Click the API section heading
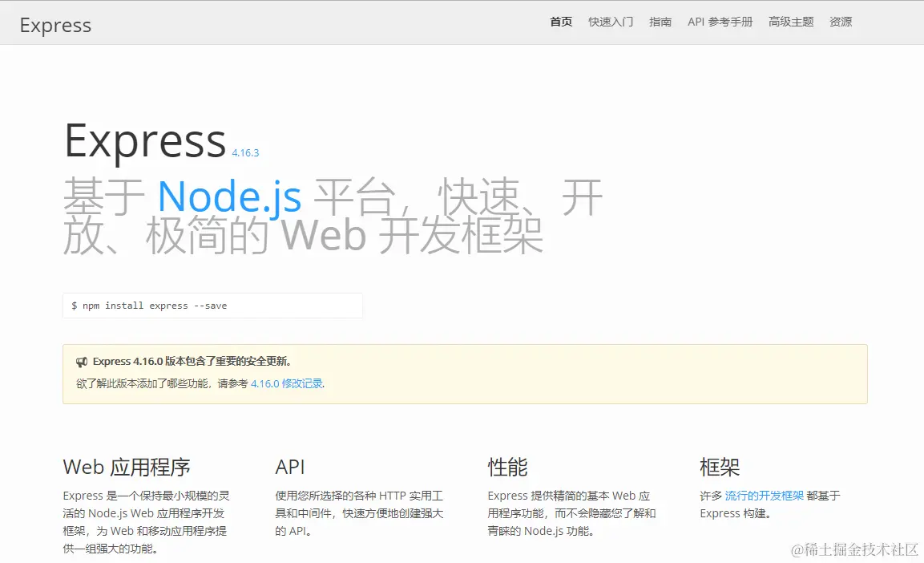This screenshot has height=563, width=924. (x=290, y=467)
